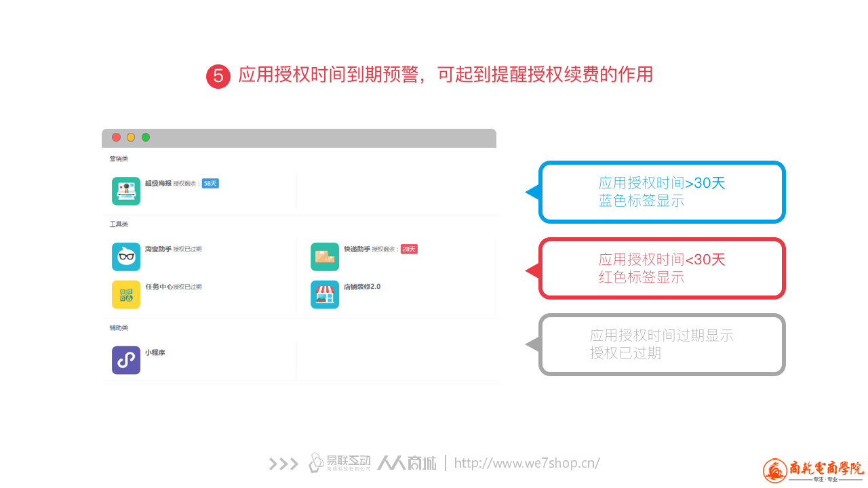
Task: Open the we7shop.cn website link
Action: [x=527, y=464]
